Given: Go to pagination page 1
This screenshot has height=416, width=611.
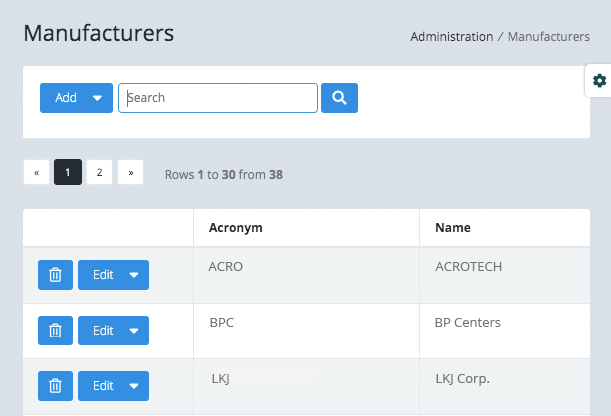Looking at the screenshot, I should [x=68, y=172].
